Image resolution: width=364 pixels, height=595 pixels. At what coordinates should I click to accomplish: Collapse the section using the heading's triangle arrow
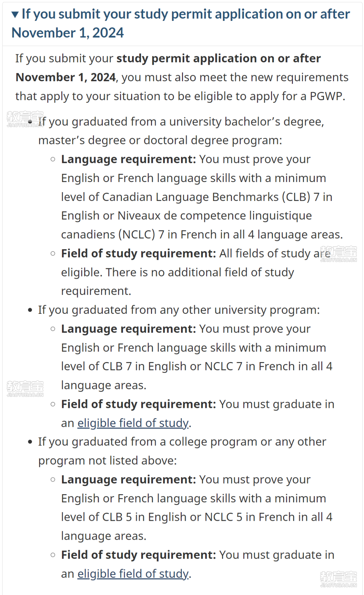click(x=15, y=14)
